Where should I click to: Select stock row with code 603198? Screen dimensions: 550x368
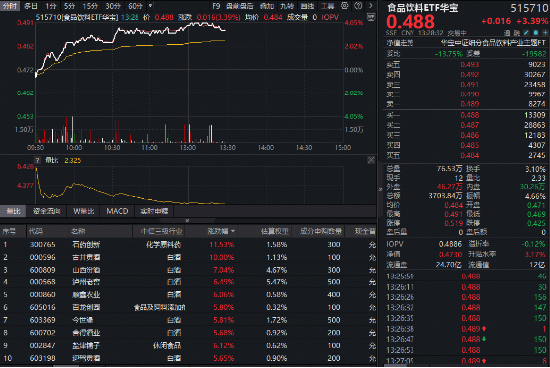click(x=188, y=358)
